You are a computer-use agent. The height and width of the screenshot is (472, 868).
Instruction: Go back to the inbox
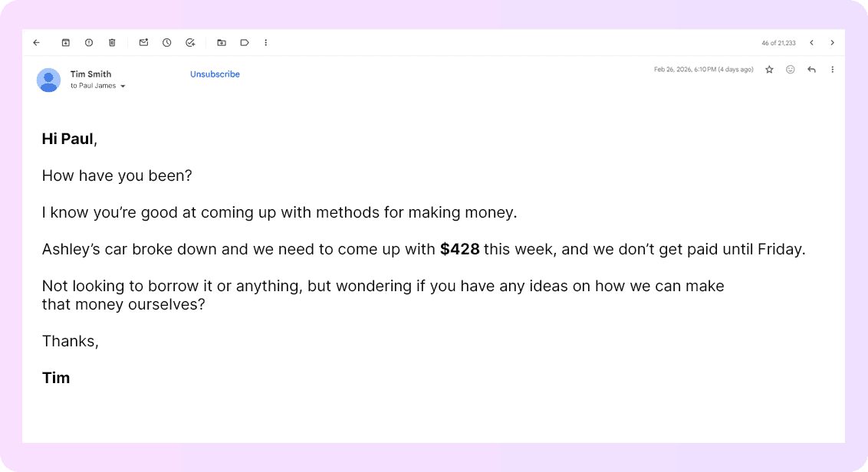point(36,43)
